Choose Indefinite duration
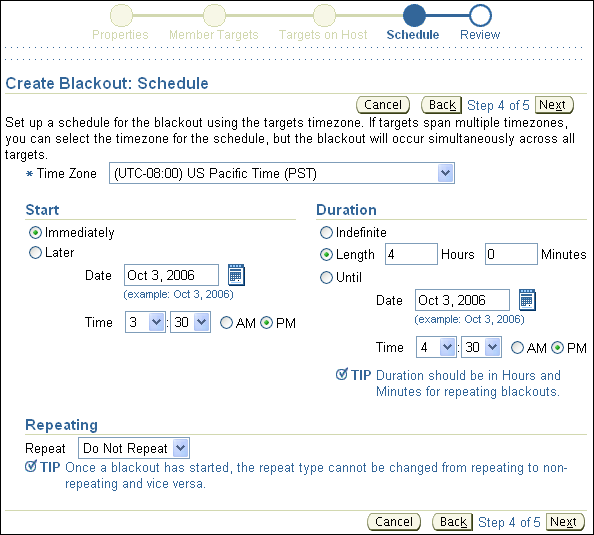The width and height of the screenshot is (594, 535). pos(326,232)
